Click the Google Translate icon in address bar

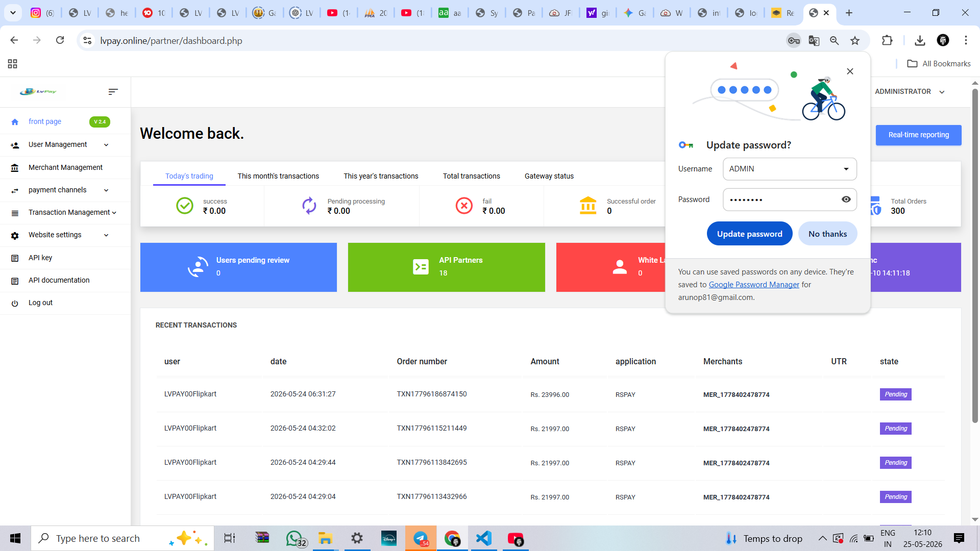pos(814,41)
